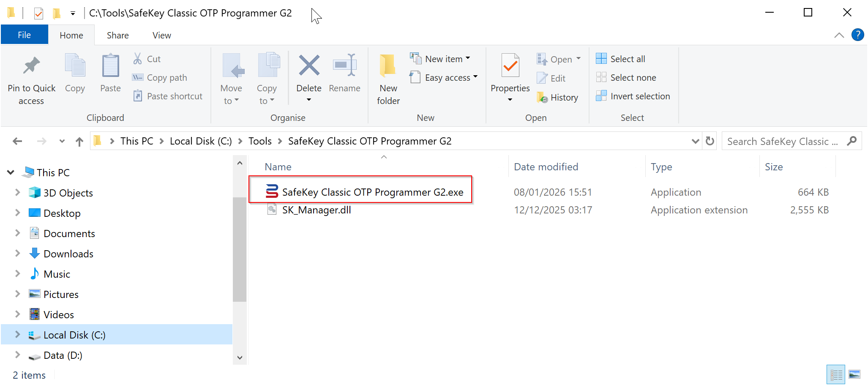Select the SafeKey Classic OTP Programmer G2.exe file
The width and height of the screenshot is (868, 385).
[x=372, y=192]
